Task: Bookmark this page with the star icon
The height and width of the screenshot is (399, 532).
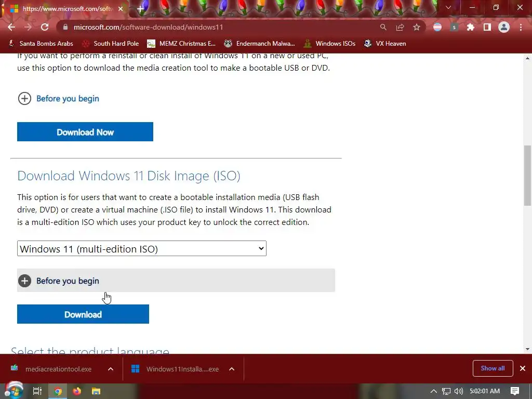Action: point(417,27)
